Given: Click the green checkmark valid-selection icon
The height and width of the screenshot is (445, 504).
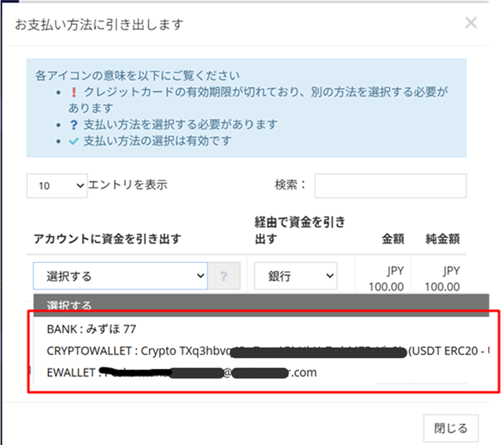Looking at the screenshot, I should [73, 141].
